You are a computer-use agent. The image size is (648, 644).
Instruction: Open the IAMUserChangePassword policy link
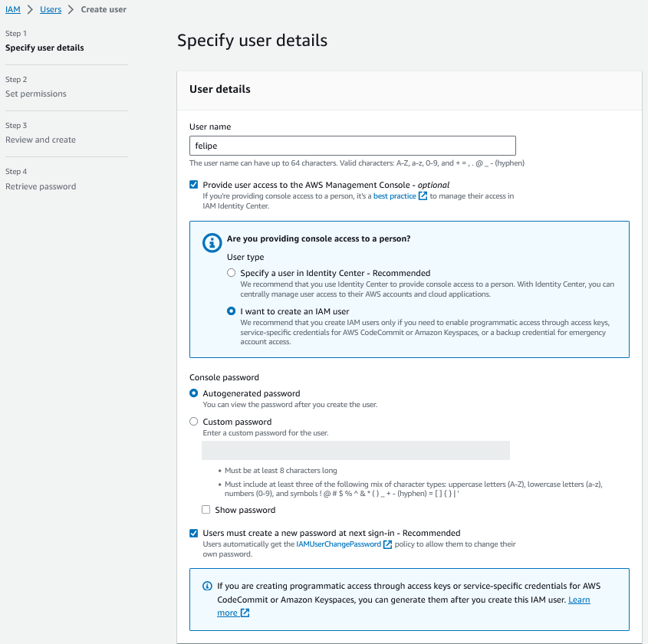click(x=338, y=544)
